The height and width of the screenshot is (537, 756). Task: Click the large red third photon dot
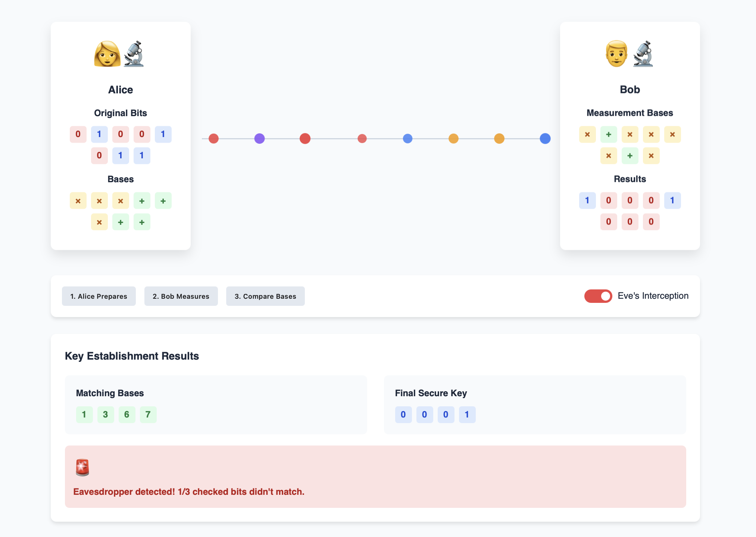tap(305, 139)
